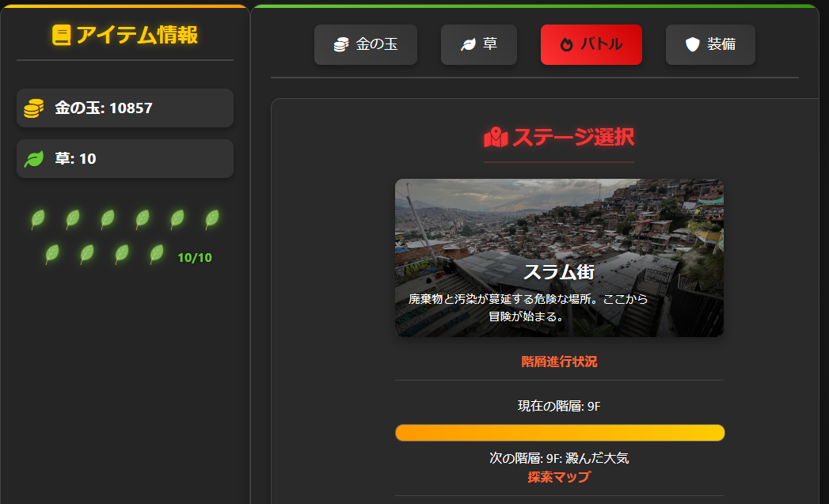
Task: Click the gold coins icon beside 金の玉: 10857
Action: tap(34, 108)
